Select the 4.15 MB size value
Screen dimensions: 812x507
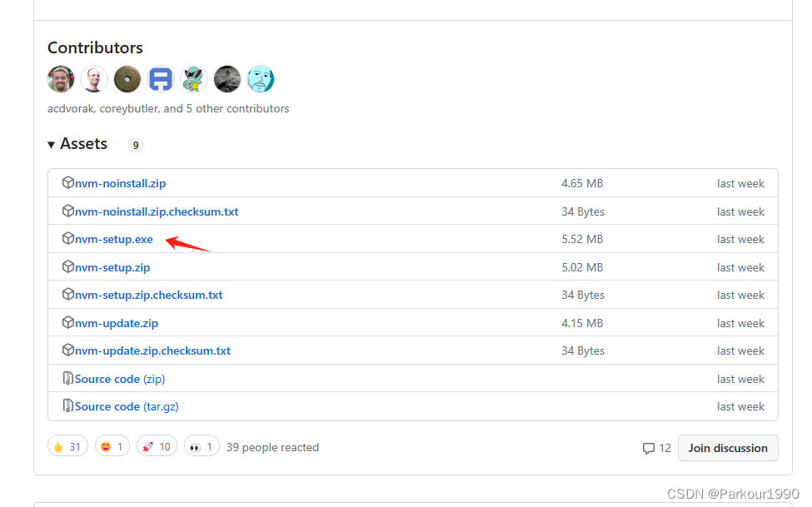(582, 323)
